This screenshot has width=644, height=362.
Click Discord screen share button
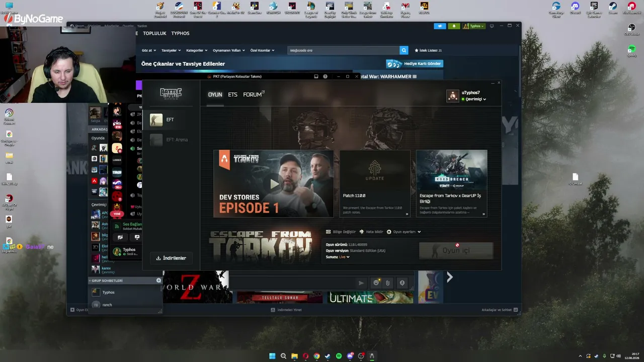click(137, 237)
